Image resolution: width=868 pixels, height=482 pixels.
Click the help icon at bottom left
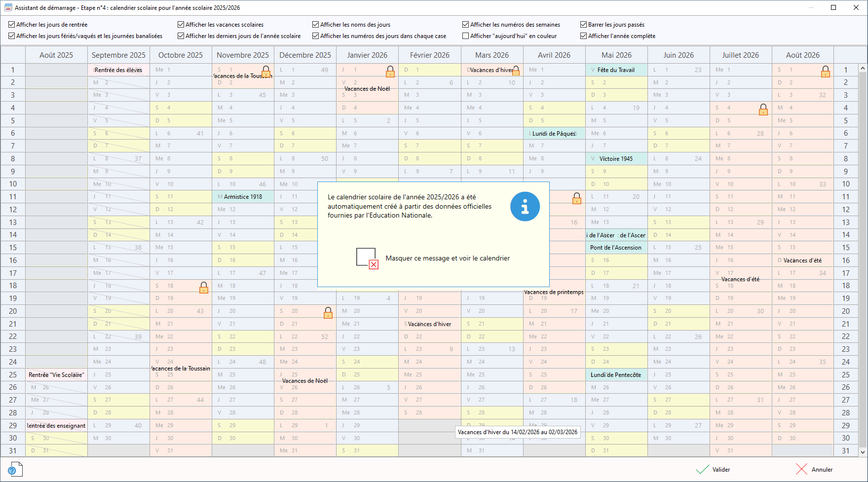[x=15, y=469]
